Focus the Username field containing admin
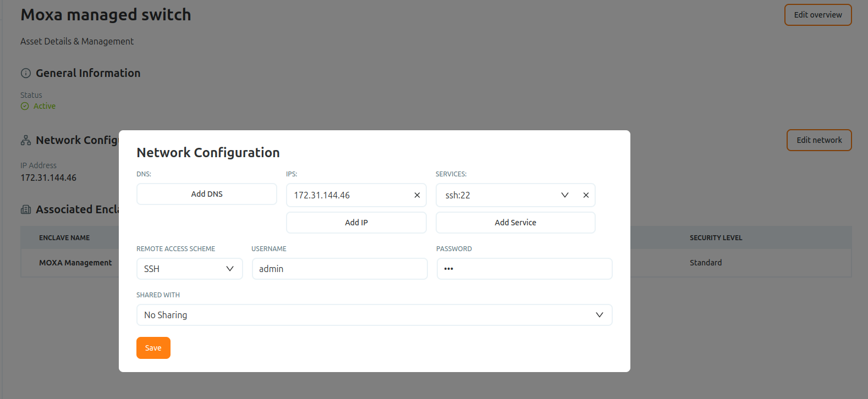 [340, 269]
